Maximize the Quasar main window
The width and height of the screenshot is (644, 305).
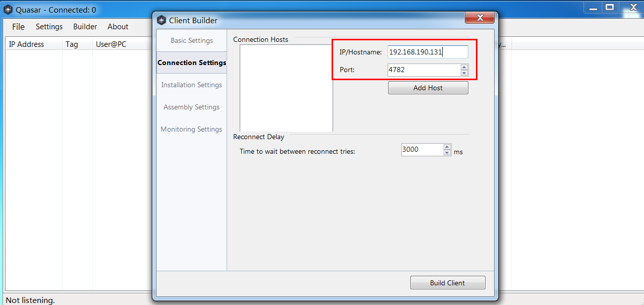(x=610, y=7)
